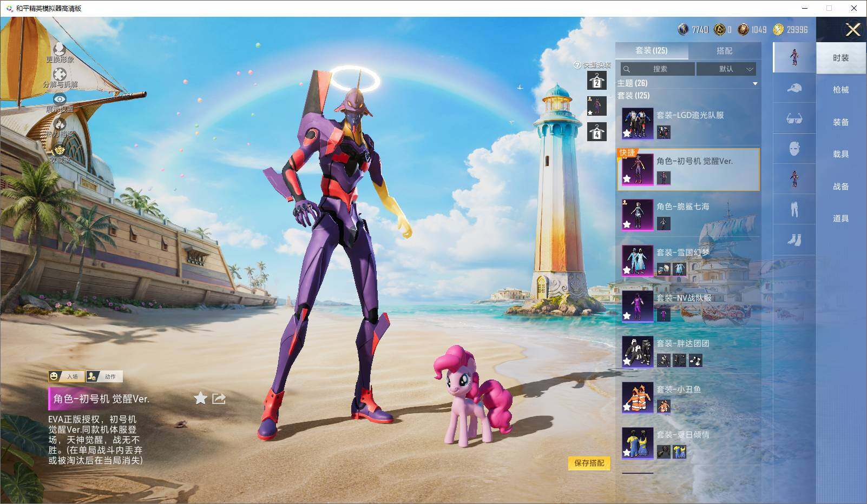Select the 角色-初号机 觉醒Ver. outfit row
The height and width of the screenshot is (504, 867).
click(x=688, y=169)
